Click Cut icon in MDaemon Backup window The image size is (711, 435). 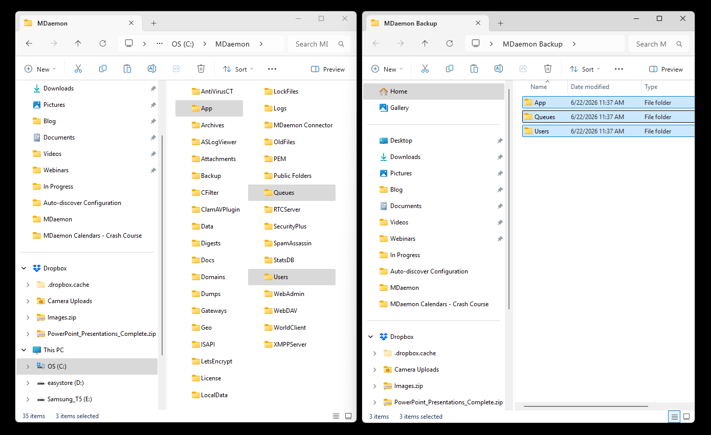[425, 69]
